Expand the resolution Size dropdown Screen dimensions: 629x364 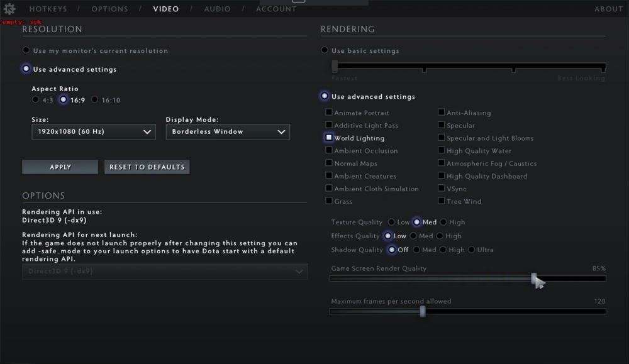coord(93,131)
